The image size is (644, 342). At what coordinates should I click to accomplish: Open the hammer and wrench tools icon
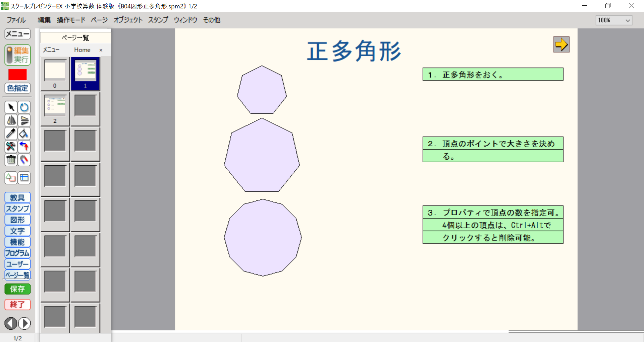11,147
